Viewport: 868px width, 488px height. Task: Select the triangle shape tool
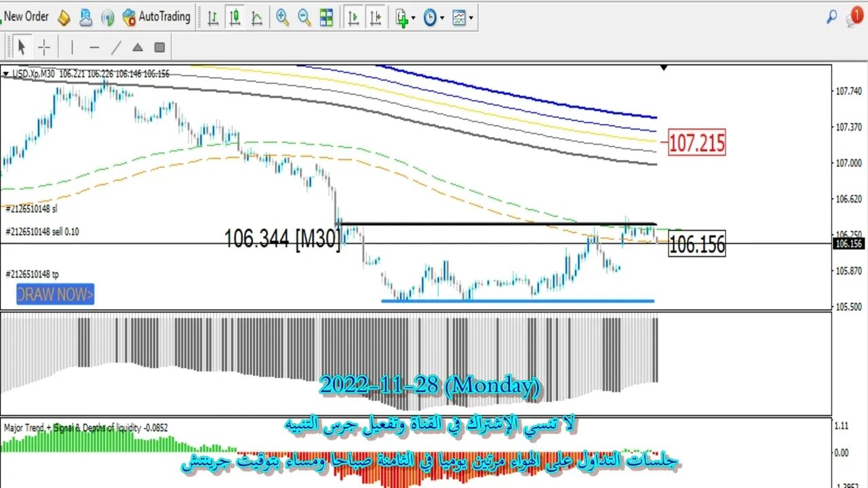click(138, 47)
